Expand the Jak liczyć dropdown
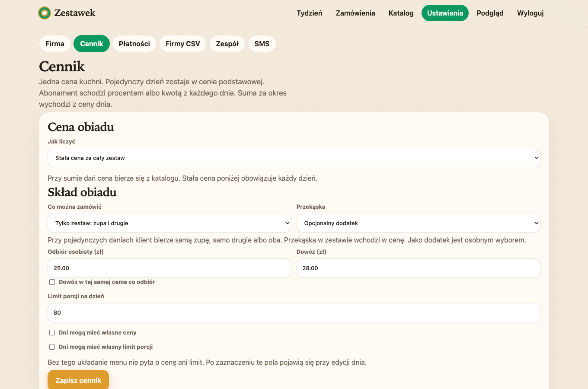 coord(294,158)
